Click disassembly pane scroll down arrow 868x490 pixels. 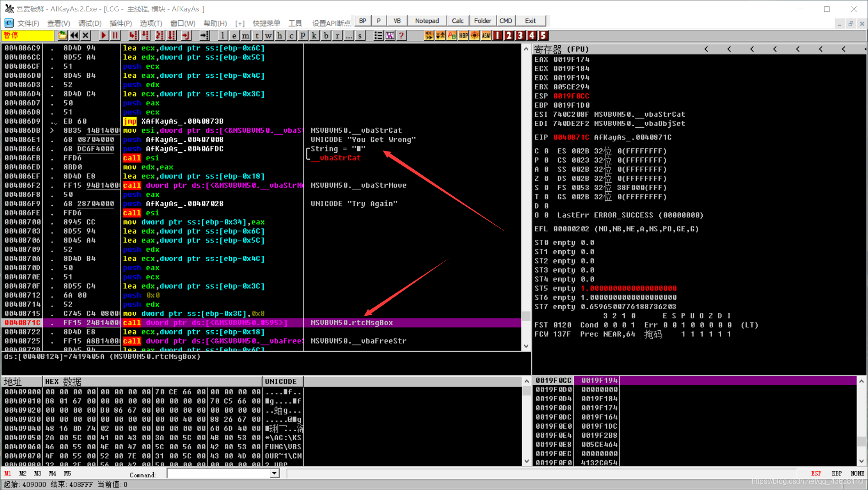526,346
